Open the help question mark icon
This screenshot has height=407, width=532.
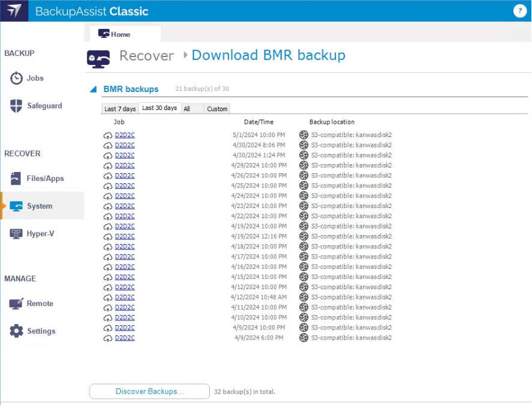tap(520, 11)
